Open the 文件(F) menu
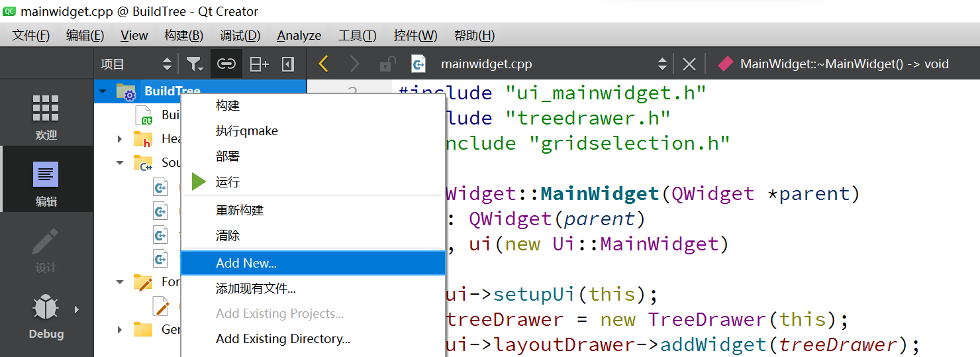 click(x=30, y=35)
